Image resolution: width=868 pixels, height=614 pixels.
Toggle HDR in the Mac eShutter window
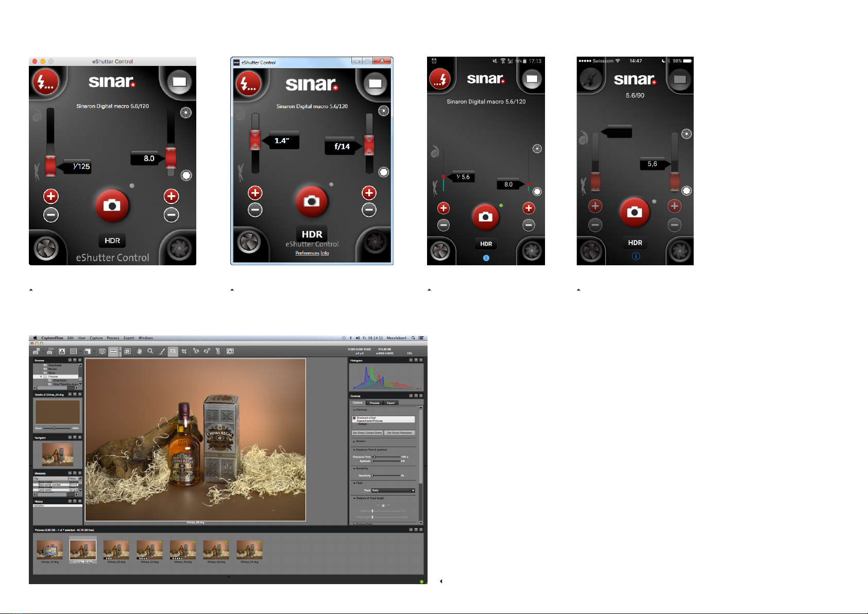pyautogui.click(x=112, y=241)
